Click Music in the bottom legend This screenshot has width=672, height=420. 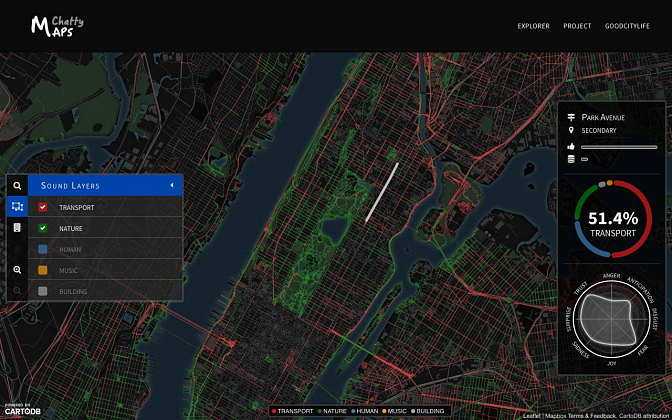394,411
